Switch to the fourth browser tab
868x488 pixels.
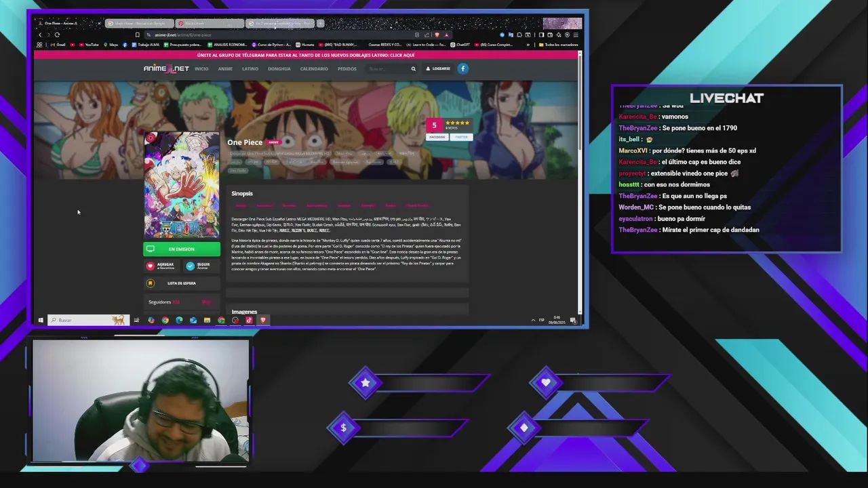[x=279, y=23]
